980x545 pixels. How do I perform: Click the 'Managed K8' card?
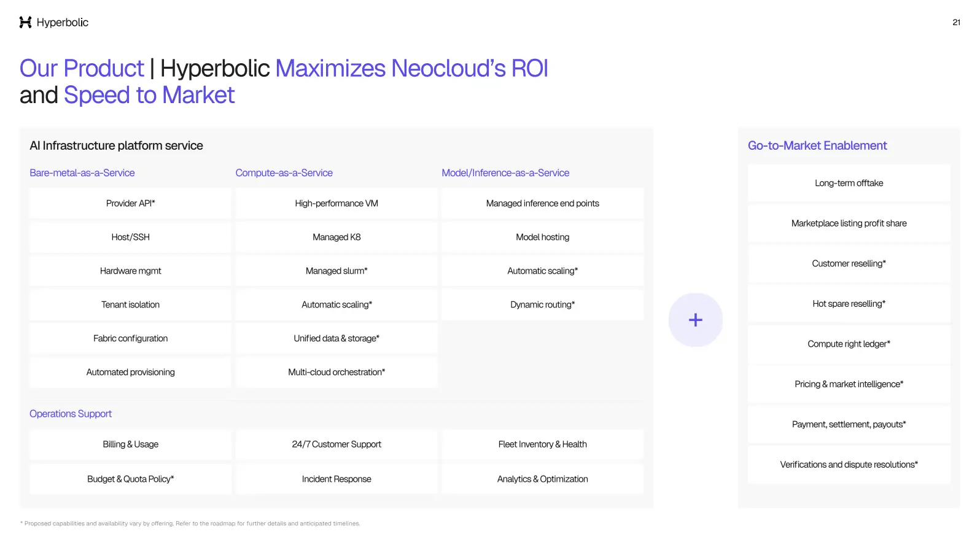pyautogui.click(x=336, y=237)
